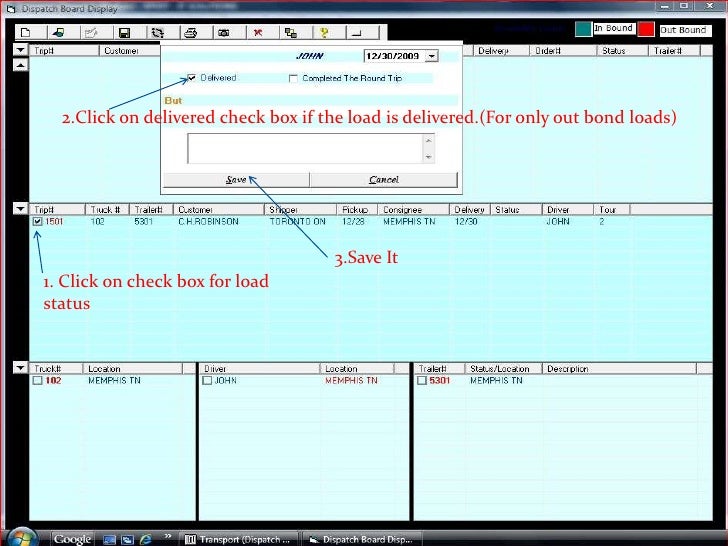Click the Truck # header in middle grid
The height and width of the screenshot is (546, 728).
coord(105,210)
